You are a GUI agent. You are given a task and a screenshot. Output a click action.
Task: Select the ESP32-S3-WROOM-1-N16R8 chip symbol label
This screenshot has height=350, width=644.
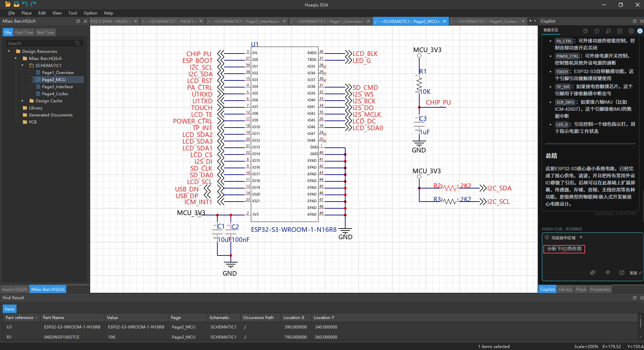(294, 230)
